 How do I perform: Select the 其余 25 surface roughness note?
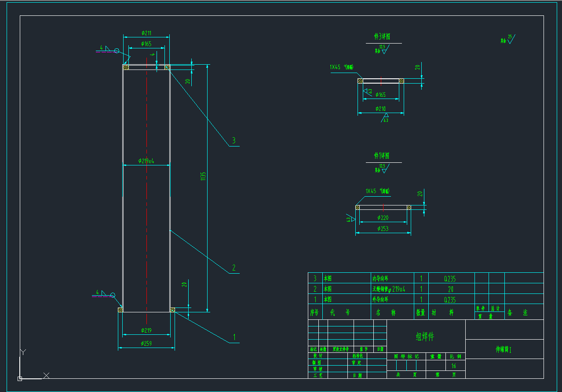[507, 40]
